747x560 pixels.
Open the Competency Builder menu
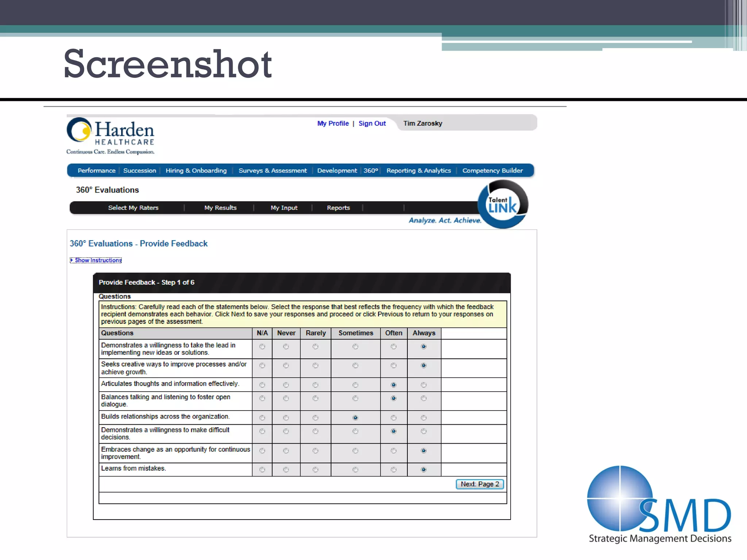(x=492, y=171)
